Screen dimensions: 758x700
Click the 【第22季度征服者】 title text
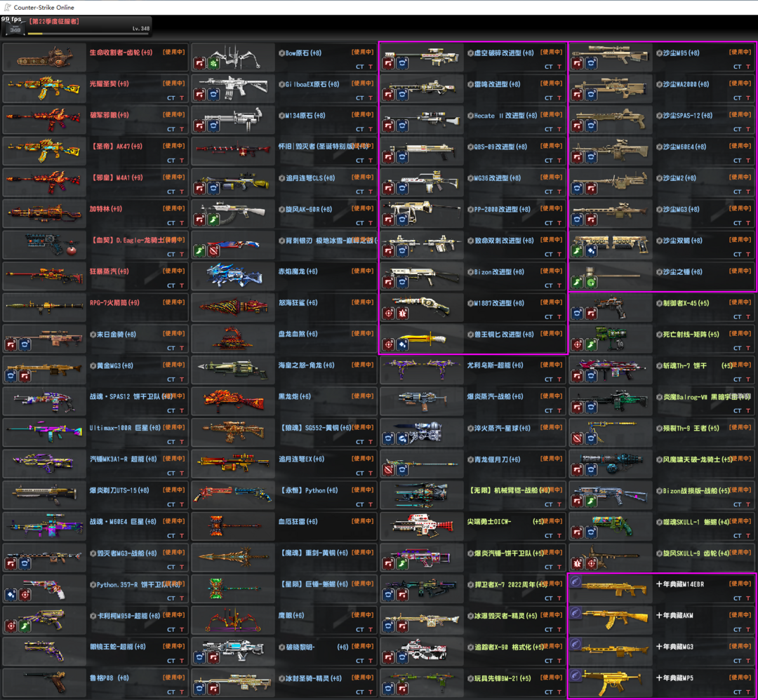click(53, 21)
